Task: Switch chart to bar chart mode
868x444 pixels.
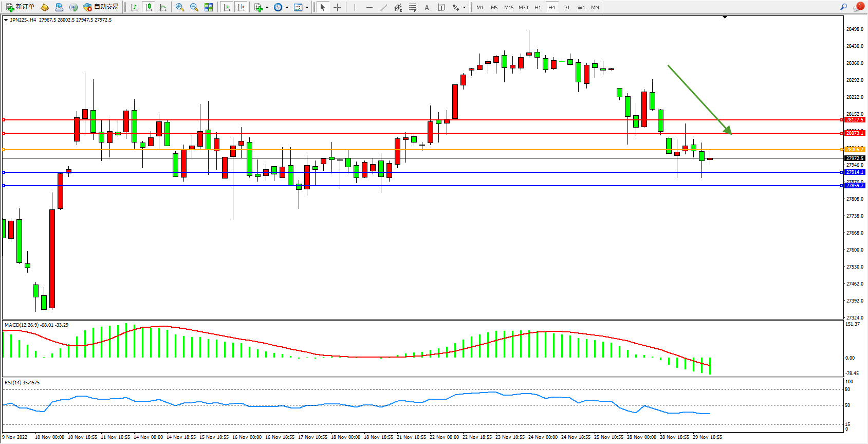Action: pyautogui.click(x=134, y=7)
